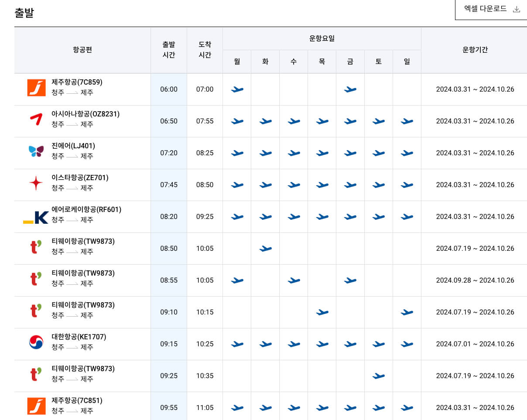Select the 운항요일 column header
This screenshot has width=527, height=420.
pos(322,38)
